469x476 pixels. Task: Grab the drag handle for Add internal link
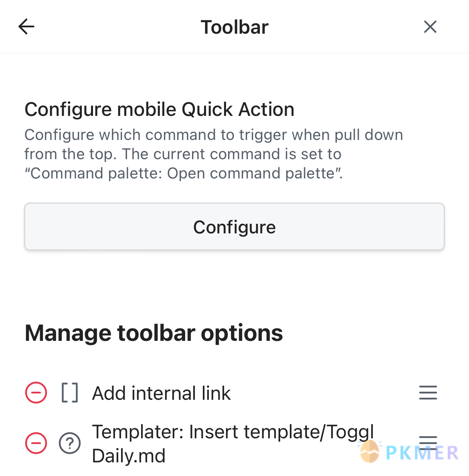[428, 393]
